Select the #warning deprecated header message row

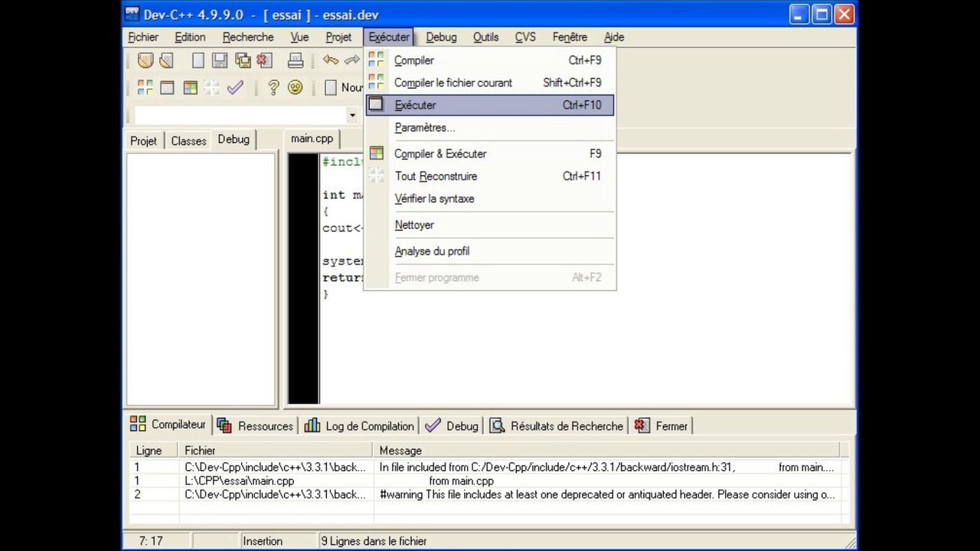point(485,494)
